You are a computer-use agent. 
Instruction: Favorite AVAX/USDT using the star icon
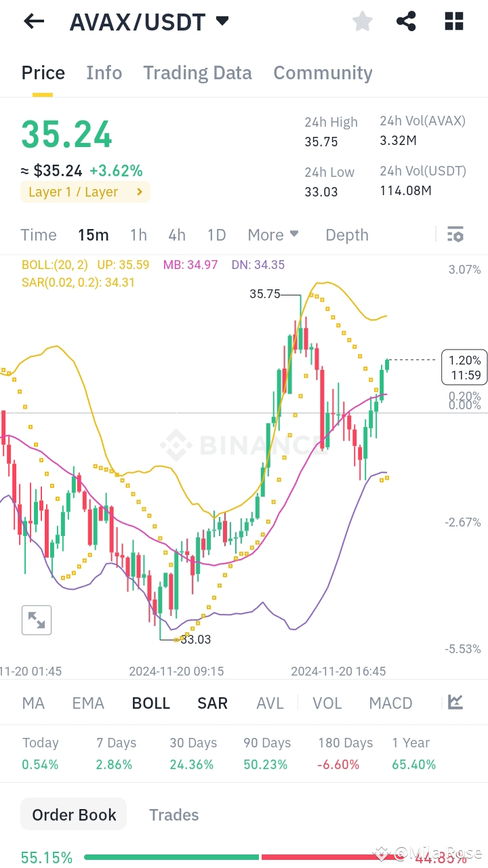coord(362,21)
